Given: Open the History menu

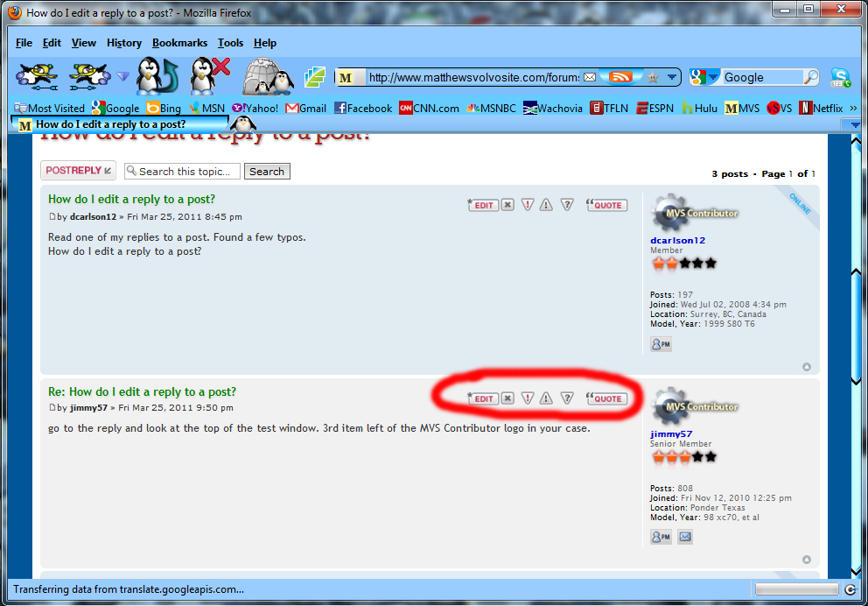Looking at the screenshot, I should click(123, 43).
